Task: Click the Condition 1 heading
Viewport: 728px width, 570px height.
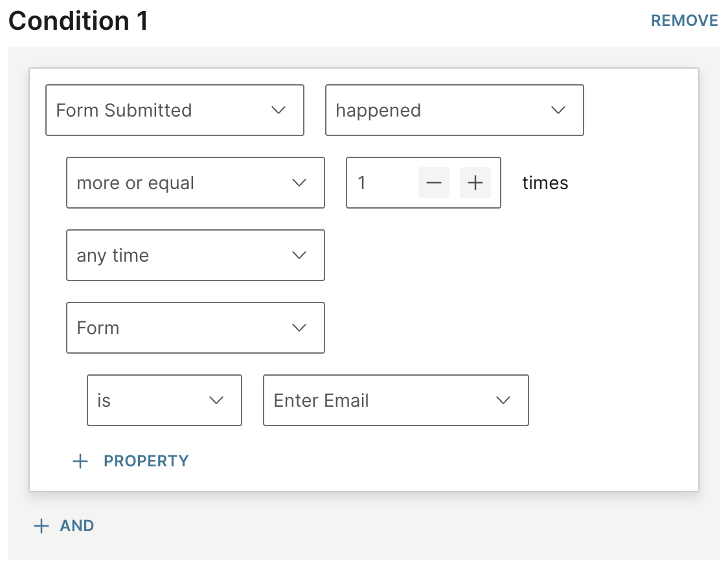Action: coord(78,21)
